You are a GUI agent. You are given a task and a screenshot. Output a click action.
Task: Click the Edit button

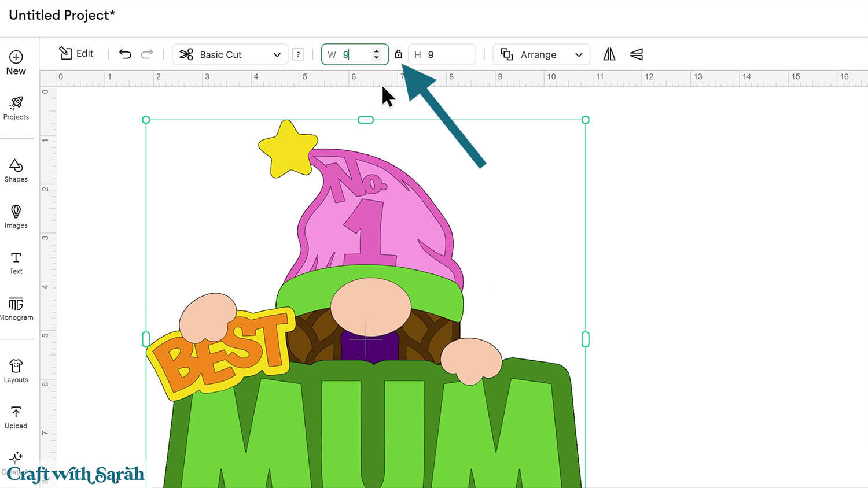click(x=76, y=54)
